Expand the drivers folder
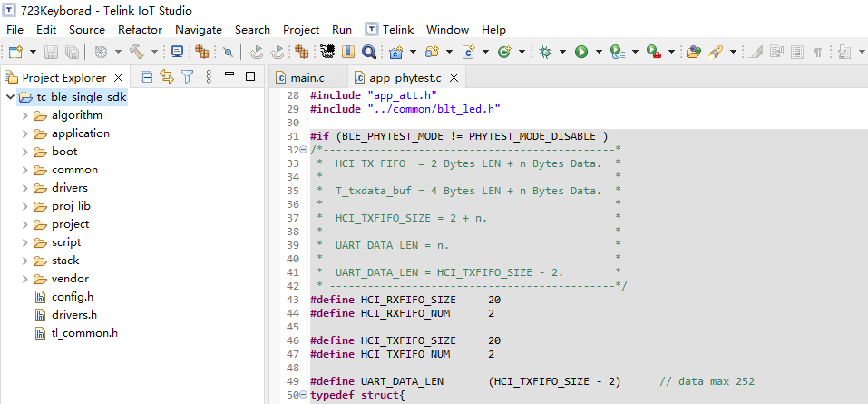The image size is (868, 404). (x=24, y=188)
